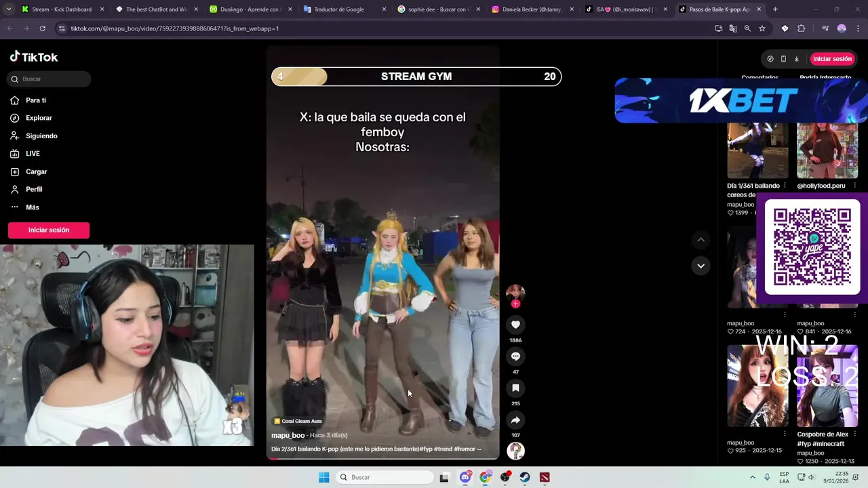The width and height of the screenshot is (868, 488).
Task: Show hidden tray icons chevron
Action: point(752,477)
